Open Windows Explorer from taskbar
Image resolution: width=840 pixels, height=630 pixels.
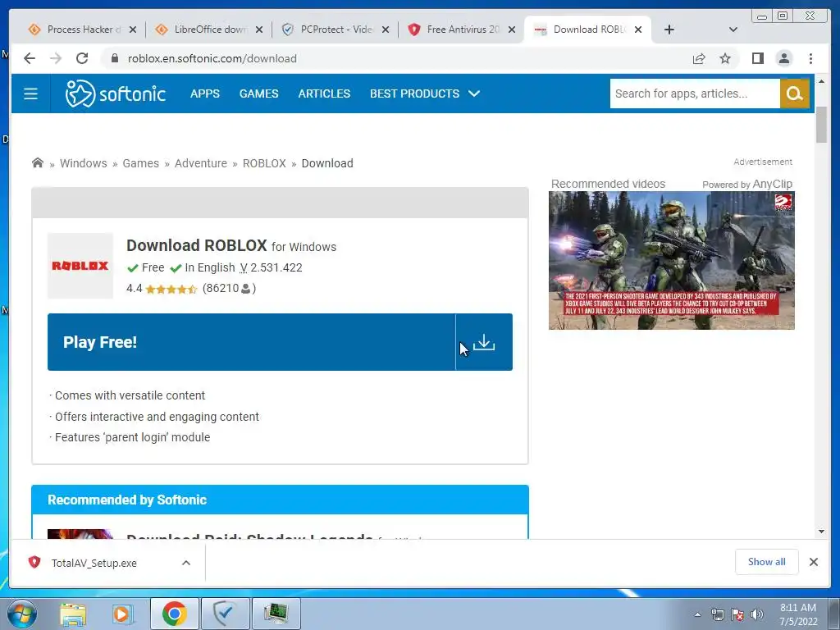pos(73,614)
